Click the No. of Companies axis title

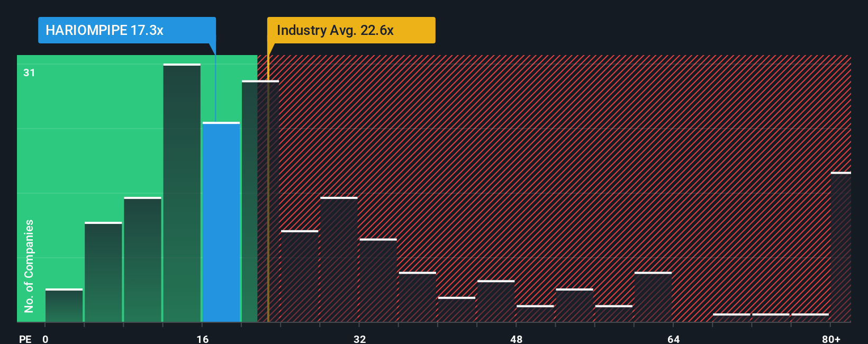click(x=29, y=266)
